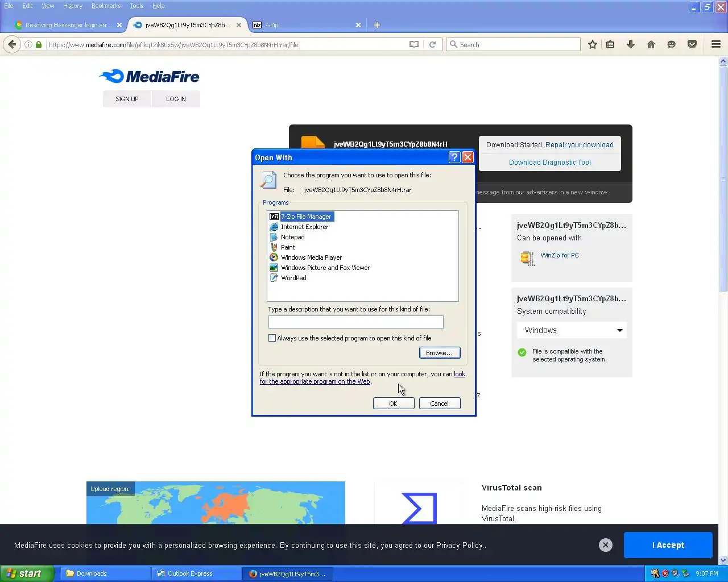Close the Resolving Messenger login tab
Image resolution: width=728 pixels, height=582 pixels.
(x=119, y=25)
